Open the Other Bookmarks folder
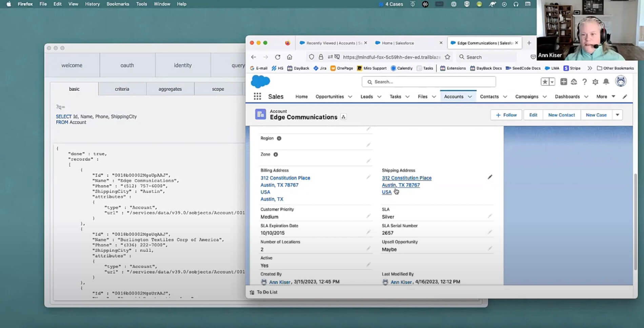Screen dimensions: 644x328 tap(615, 68)
